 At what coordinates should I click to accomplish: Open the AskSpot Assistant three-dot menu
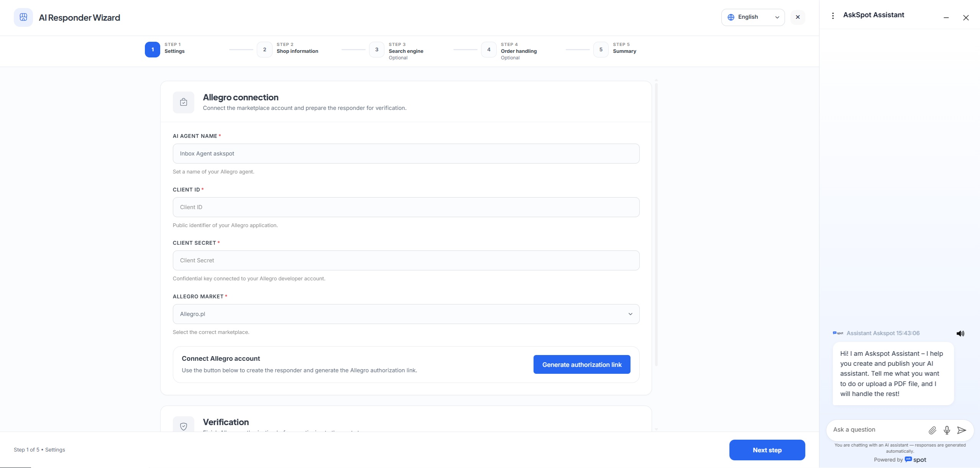(x=832, y=15)
